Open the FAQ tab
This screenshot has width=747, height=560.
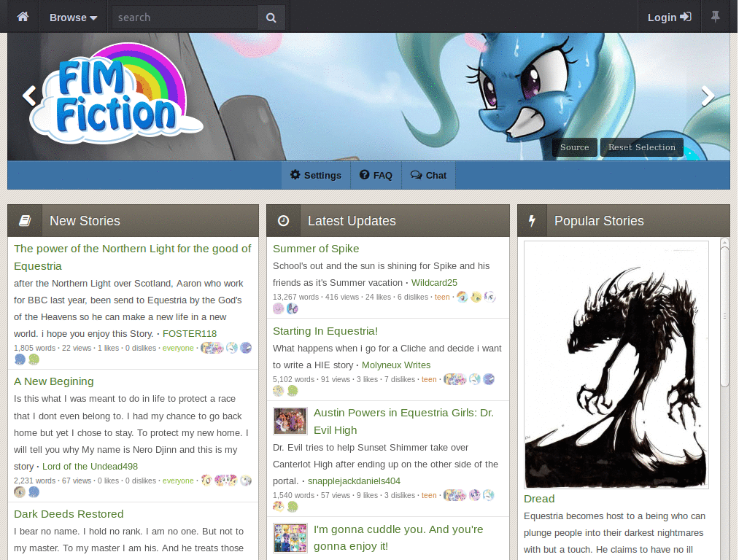click(376, 175)
